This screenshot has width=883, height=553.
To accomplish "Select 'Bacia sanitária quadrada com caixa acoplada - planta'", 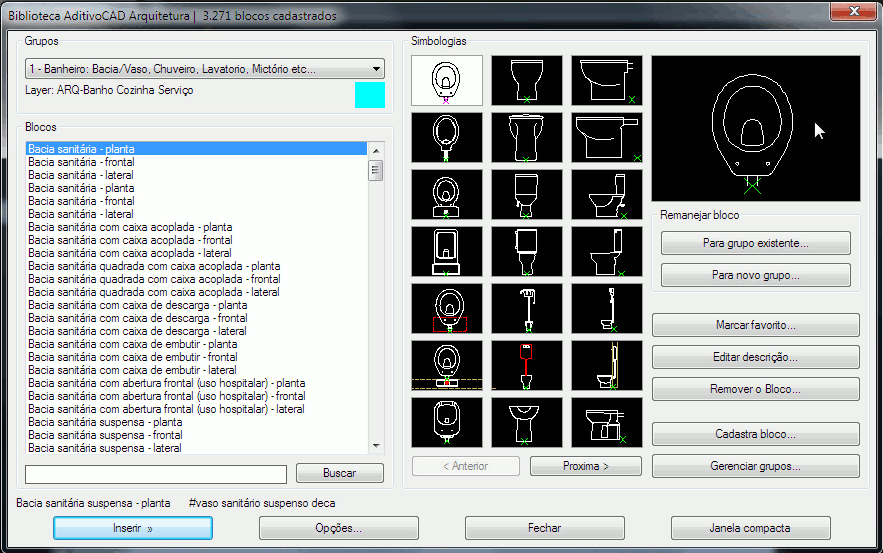I will click(x=197, y=266).
